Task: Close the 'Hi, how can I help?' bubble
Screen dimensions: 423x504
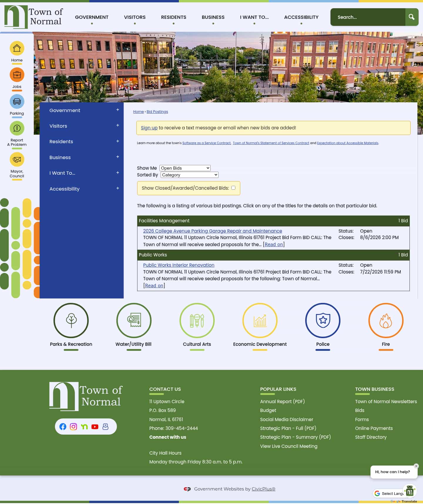Action: pos(416,466)
